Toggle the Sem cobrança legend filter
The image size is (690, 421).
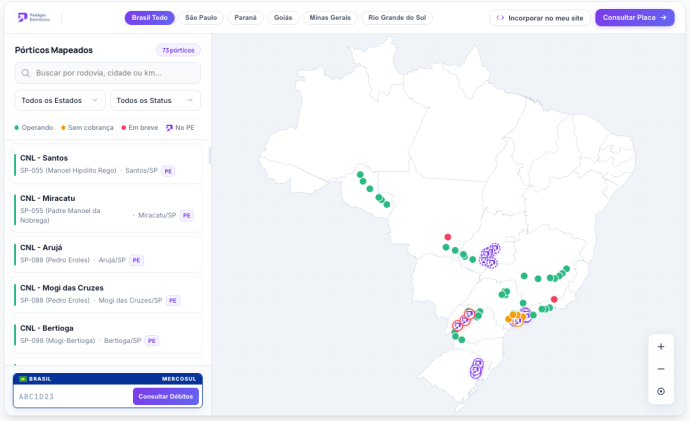coord(87,128)
